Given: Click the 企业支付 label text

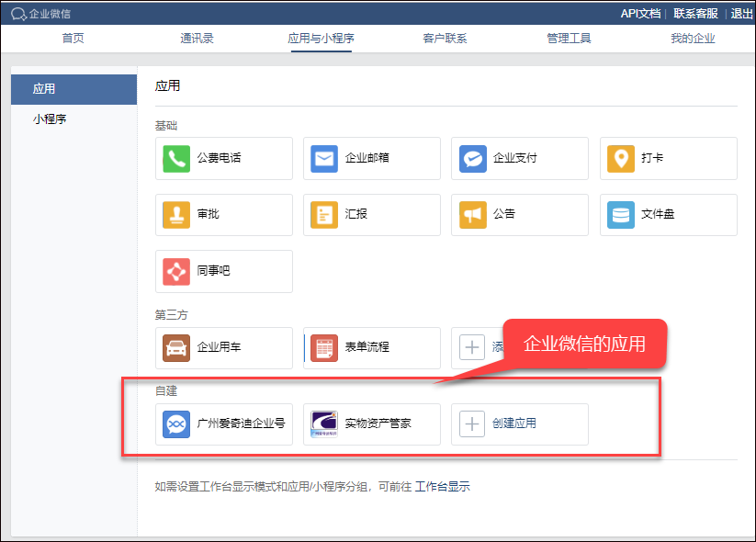Looking at the screenshot, I should click(515, 158).
